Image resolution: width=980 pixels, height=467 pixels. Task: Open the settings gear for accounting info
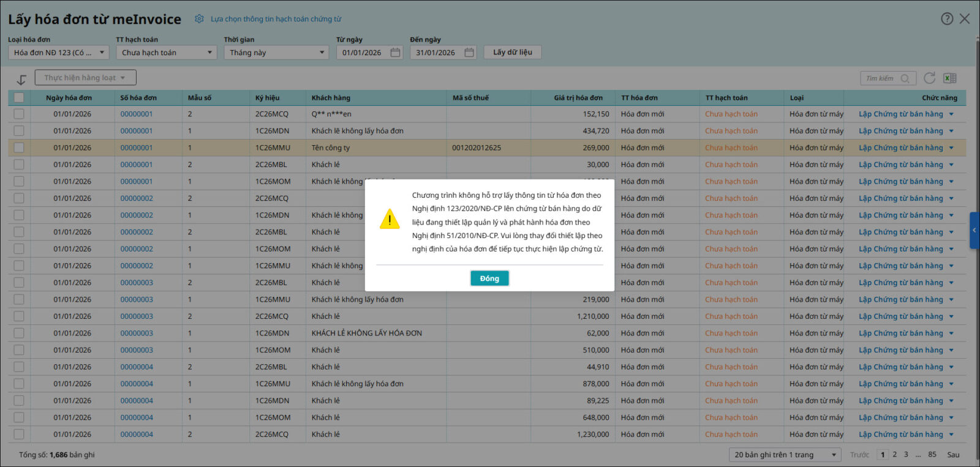199,19
